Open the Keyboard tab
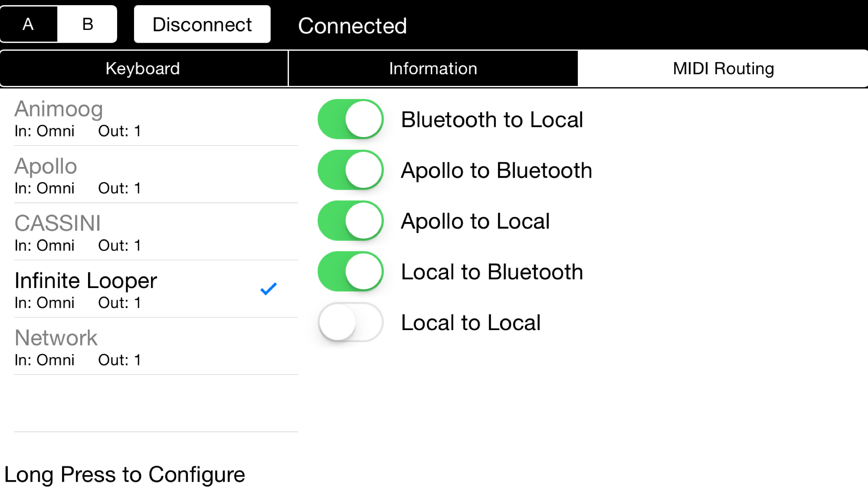This screenshot has width=868, height=488. pyautogui.click(x=144, y=68)
